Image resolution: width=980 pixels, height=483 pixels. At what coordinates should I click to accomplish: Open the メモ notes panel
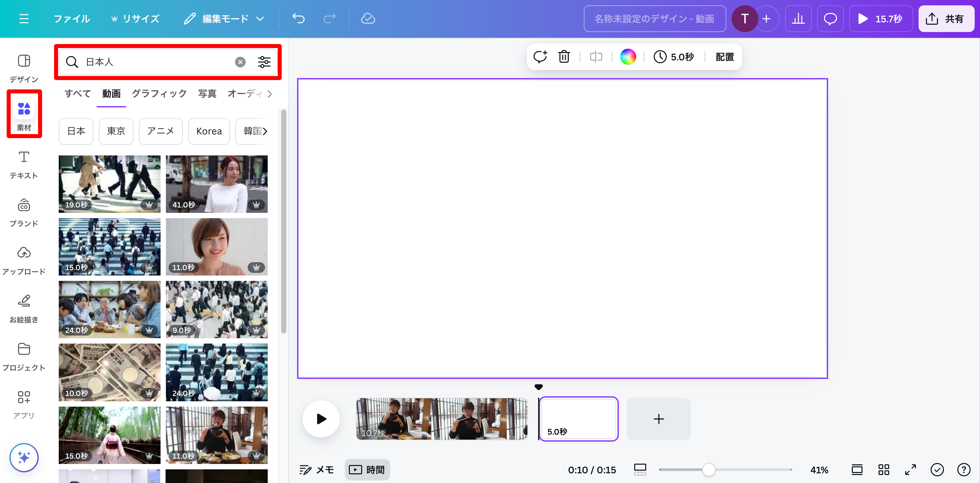tap(316, 470)
